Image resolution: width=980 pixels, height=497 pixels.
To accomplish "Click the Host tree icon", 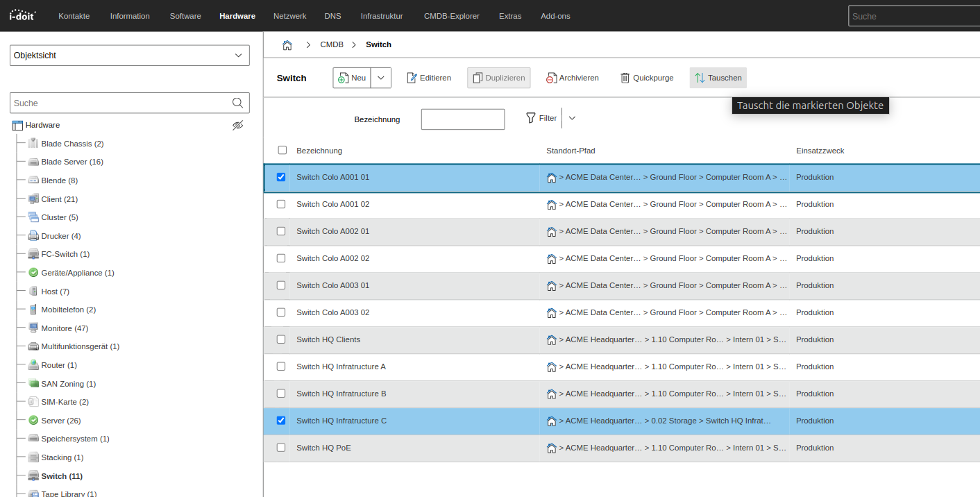I will 33,292.
